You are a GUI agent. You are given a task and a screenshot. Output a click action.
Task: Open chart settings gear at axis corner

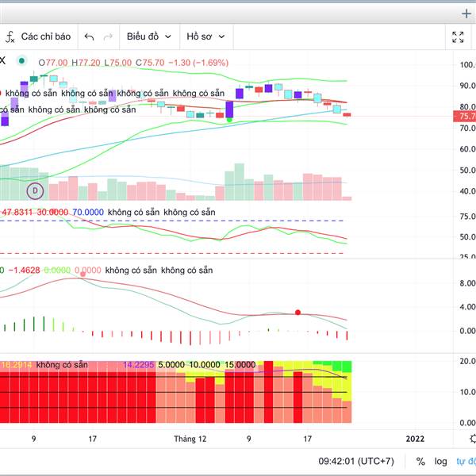tap(473, 439)
